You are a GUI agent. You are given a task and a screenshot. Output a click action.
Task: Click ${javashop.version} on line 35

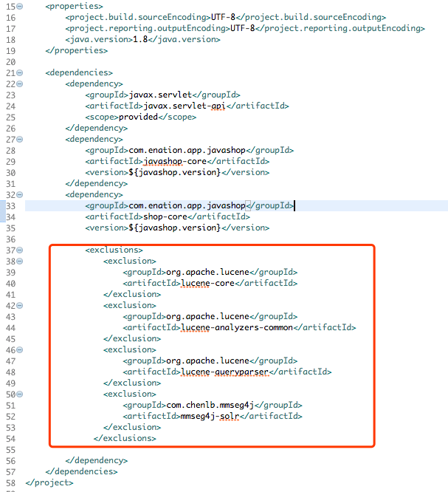point(175,228)
